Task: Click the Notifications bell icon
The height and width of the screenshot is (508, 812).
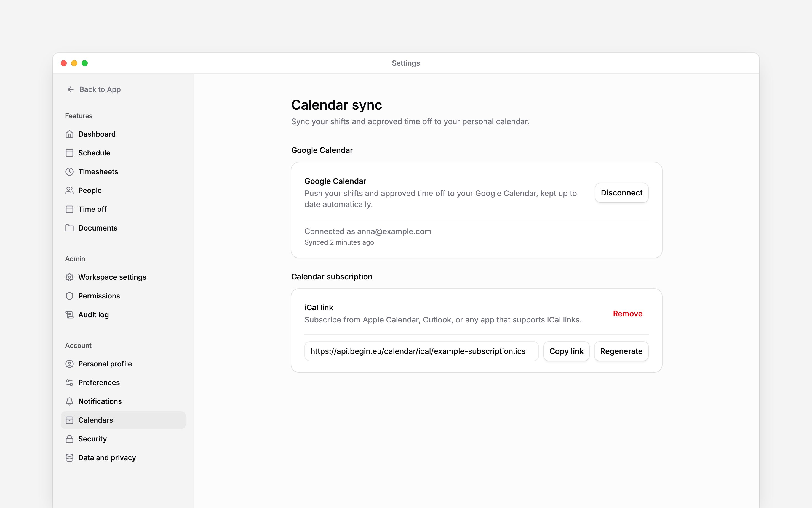Action: coord(70,401)
